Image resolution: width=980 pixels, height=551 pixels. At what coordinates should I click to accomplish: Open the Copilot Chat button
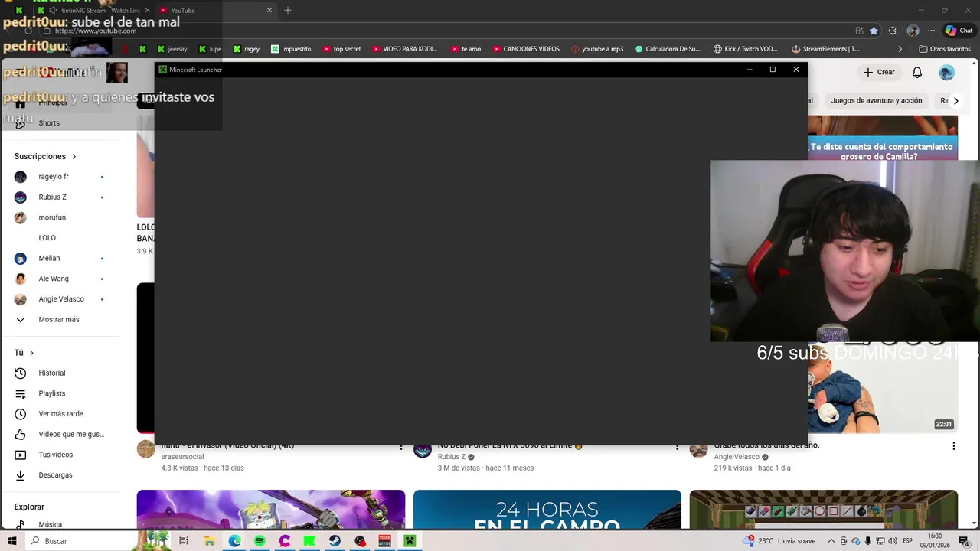pos(959,31)
